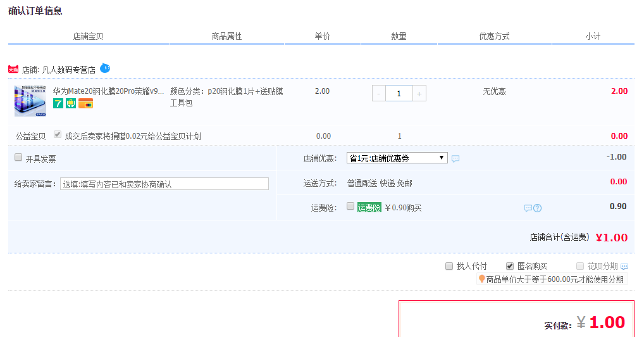Click the ¥0.90购买 insurance price text
Screen dimensions: 644x337
click(404, 208)
